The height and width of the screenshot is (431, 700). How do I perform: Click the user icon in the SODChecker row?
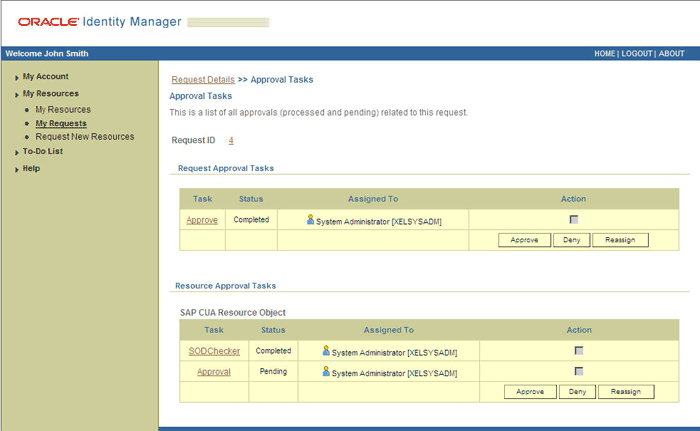pyautogui.click(x=326, y=351)
